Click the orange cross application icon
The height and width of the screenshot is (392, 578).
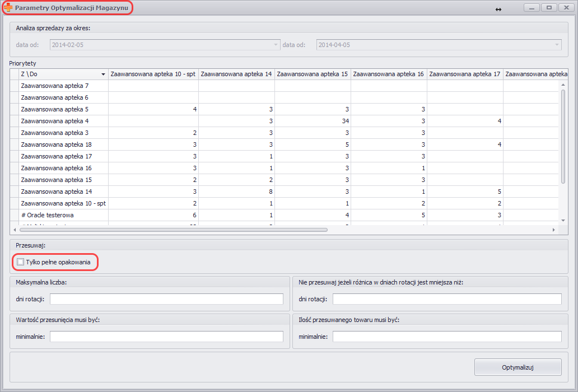(x=8, y=8)
